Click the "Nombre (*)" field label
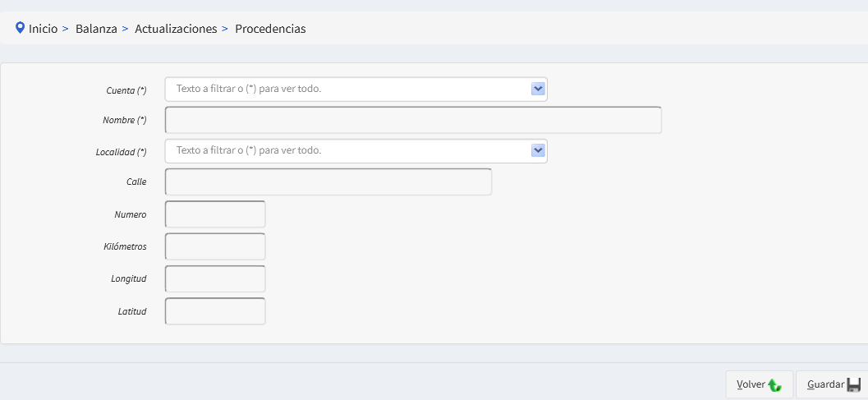Screen dimensions: 868x400 pos(124,120)
